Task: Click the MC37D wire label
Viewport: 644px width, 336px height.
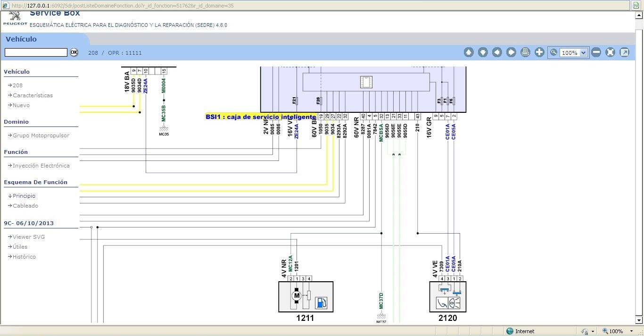Action: (x=381, y=301)
